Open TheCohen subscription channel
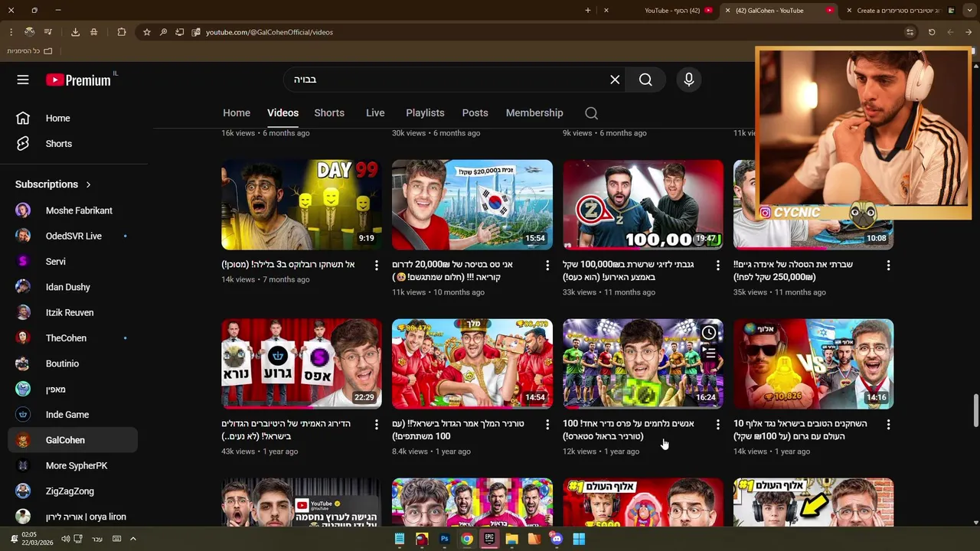The height and width of the screenshot is (551, 980). pos(73,338)
